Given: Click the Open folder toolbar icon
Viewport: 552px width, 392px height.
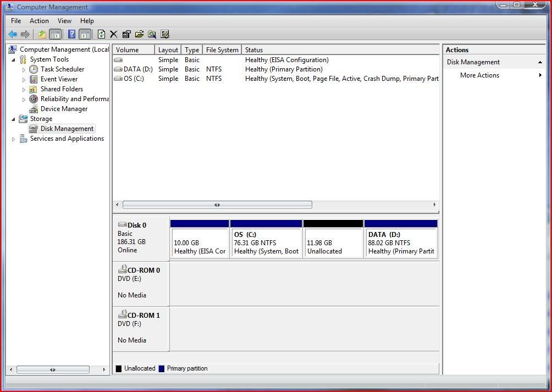Looking at the screenshot, I should click(x=140, y=34).
